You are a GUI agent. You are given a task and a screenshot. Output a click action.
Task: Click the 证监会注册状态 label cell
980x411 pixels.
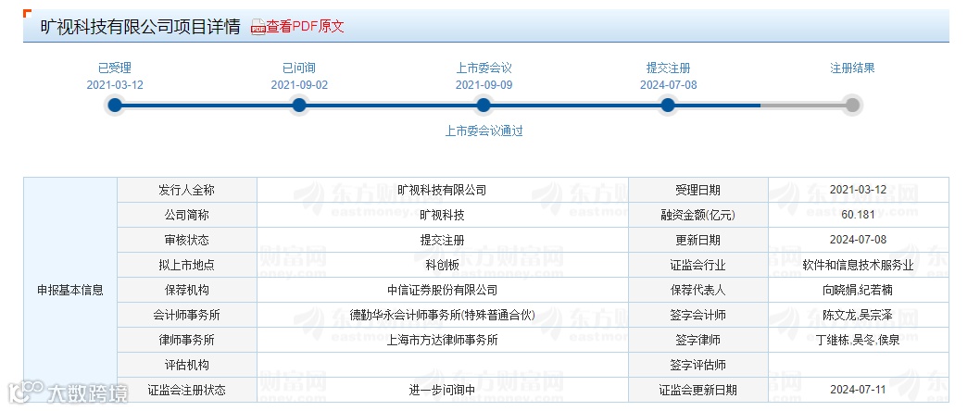187,390
